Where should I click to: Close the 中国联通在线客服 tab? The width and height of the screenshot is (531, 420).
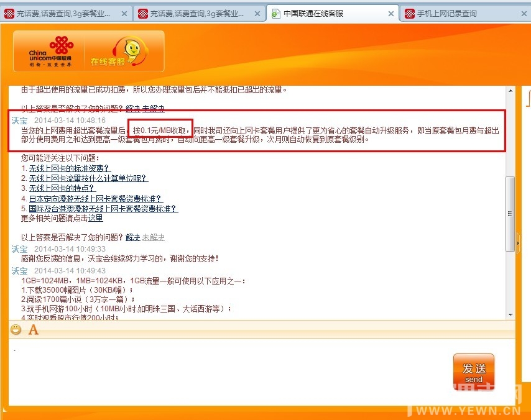point(391,14)
